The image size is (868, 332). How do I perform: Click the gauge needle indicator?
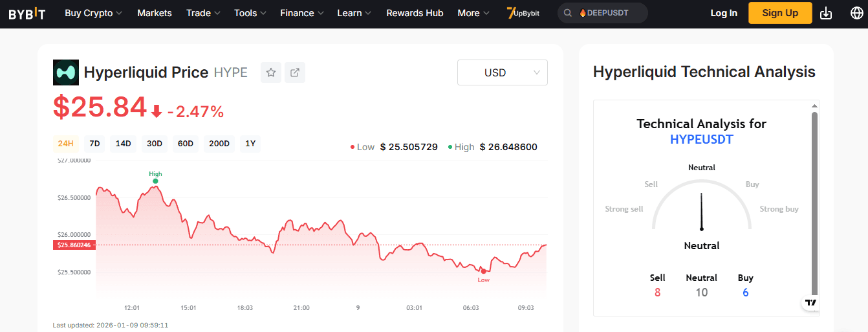[x=702, y=211]
